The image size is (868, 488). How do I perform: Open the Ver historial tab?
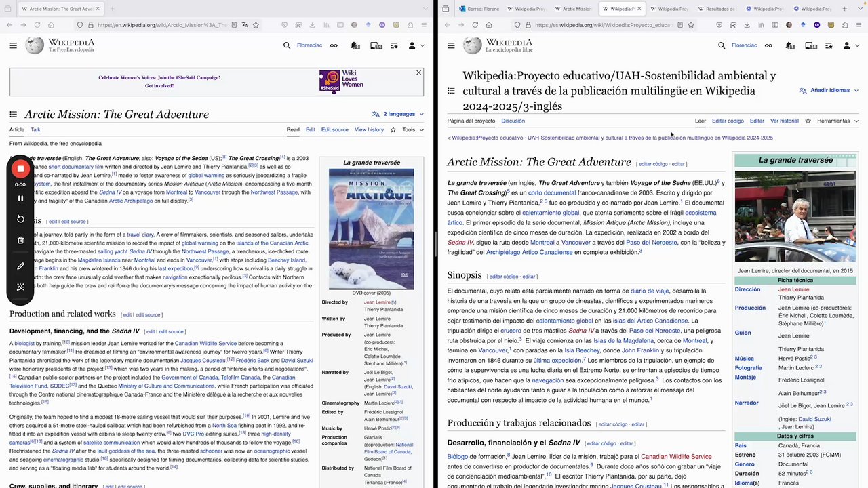pos(785,121)
